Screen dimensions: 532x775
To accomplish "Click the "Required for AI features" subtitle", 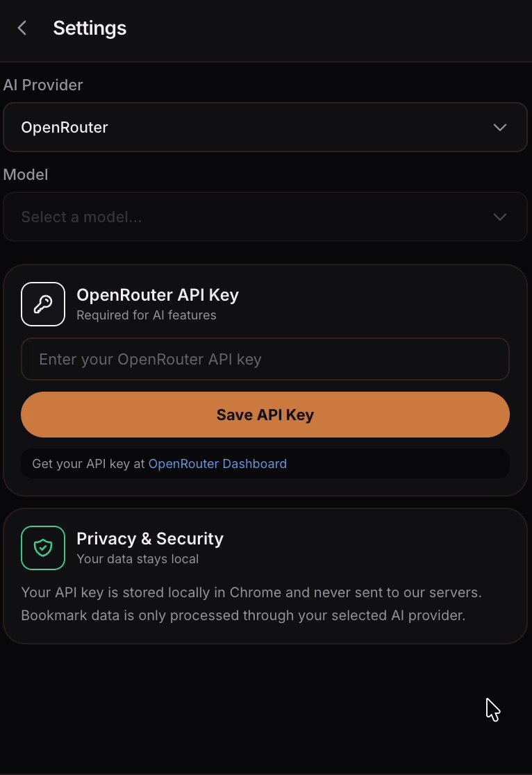I will pos(147,315).
